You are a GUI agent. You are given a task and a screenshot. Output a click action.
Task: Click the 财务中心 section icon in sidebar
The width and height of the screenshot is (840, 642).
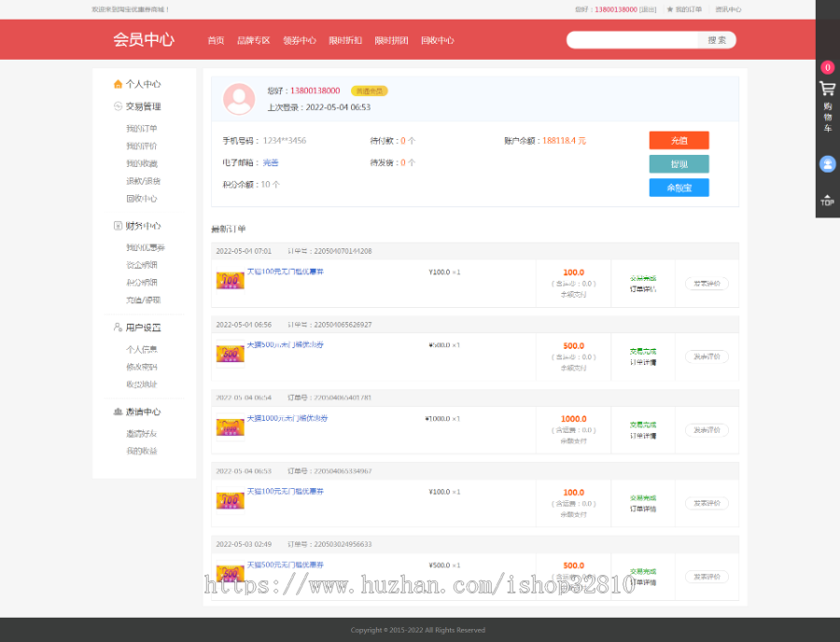118,226
